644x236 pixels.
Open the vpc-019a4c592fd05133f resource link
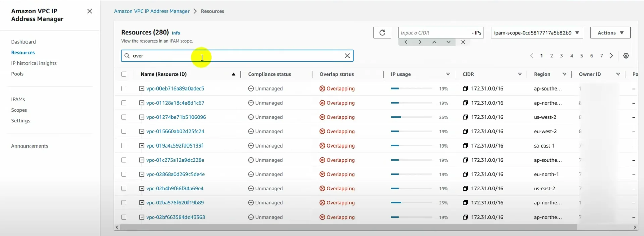coord(174,145)
